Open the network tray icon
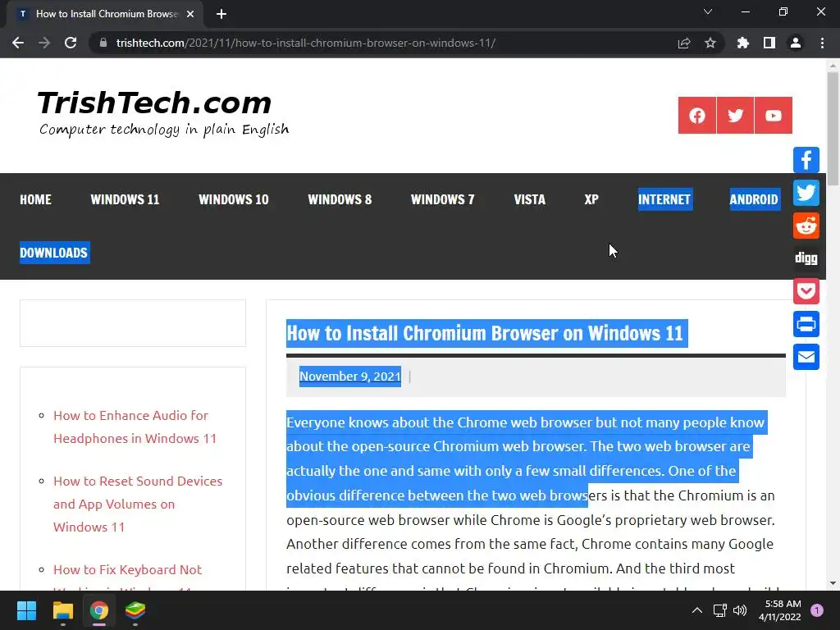Image resolution: width=840 pixels, height=630 pixels. pos(719,610)
